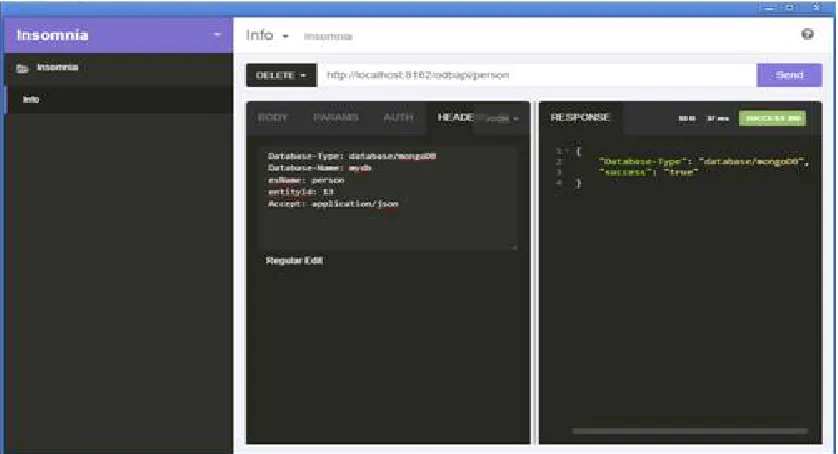
Task: Click the Insomnia breadcrumb beside Info
Action: pos(328,36)
